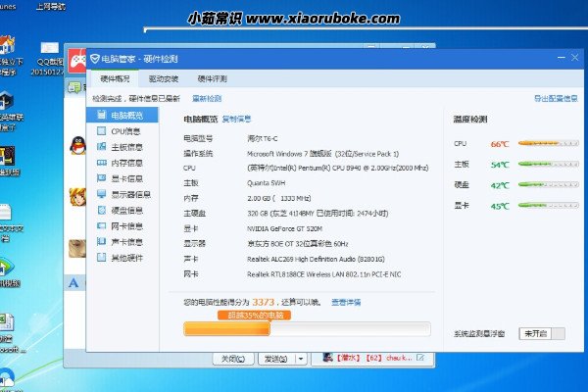Open 网卡信息 sidebar icon
The height and width of the screenshot is (392, 588).
point(101,225)
